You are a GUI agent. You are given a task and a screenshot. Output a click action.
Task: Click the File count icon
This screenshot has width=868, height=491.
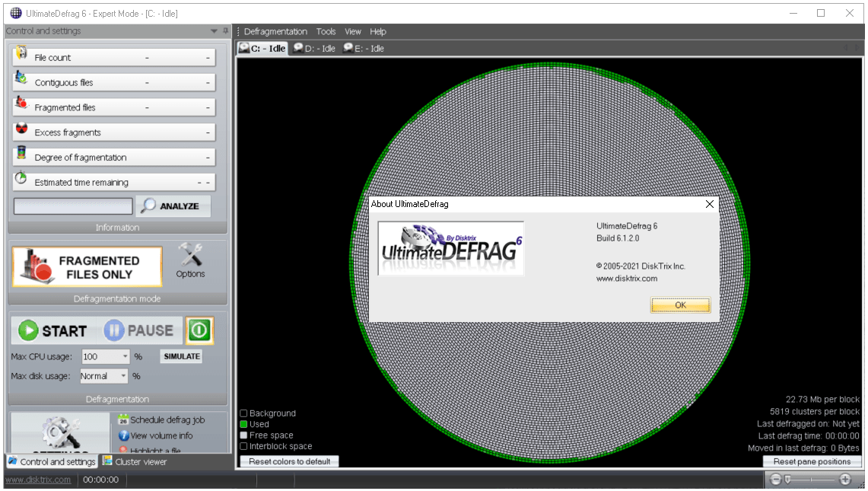pos(21,54)
